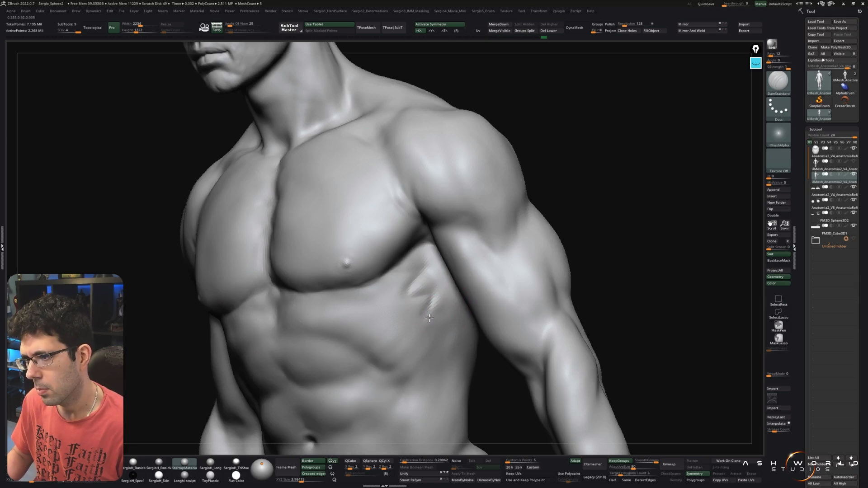This screenshot has width=868, height=488.
Task: Toggle Activate Symmetry button
Action: (x=439, y=24)
